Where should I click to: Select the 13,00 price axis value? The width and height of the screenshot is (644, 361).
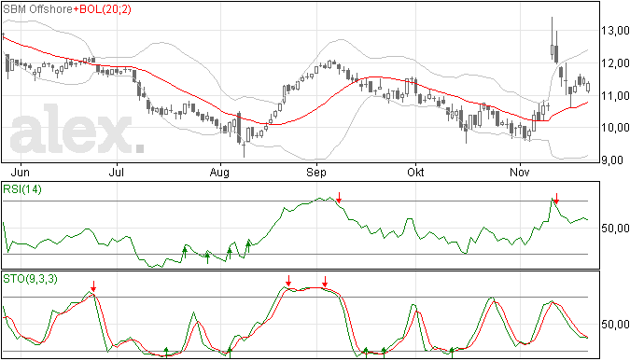click(615, 31)
